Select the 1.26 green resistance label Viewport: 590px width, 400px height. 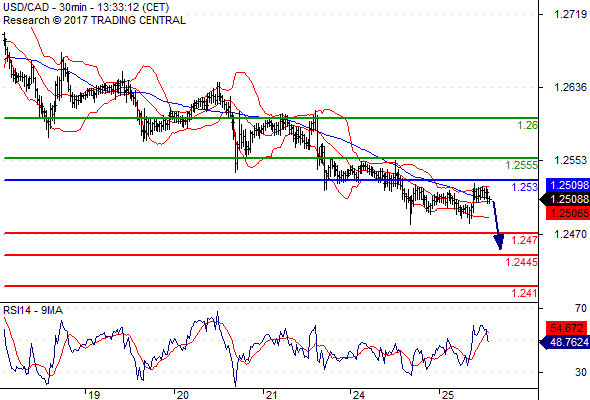click(x=527, y=125)
